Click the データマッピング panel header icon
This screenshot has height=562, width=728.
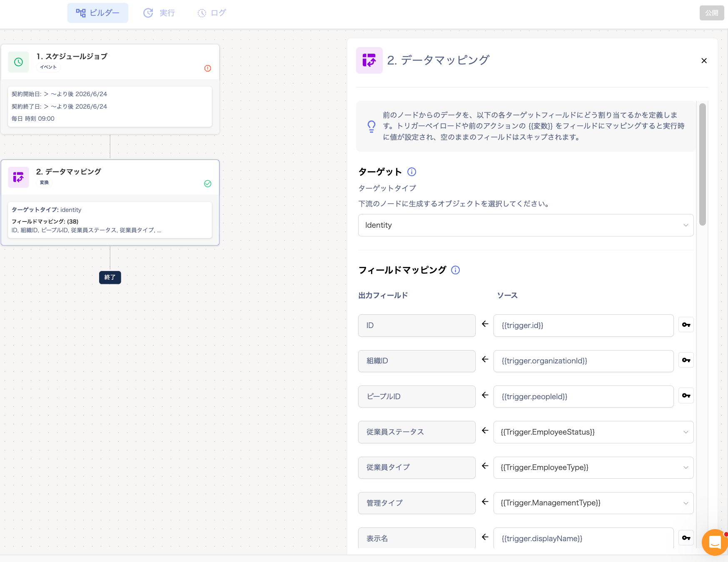pos(369,60)
